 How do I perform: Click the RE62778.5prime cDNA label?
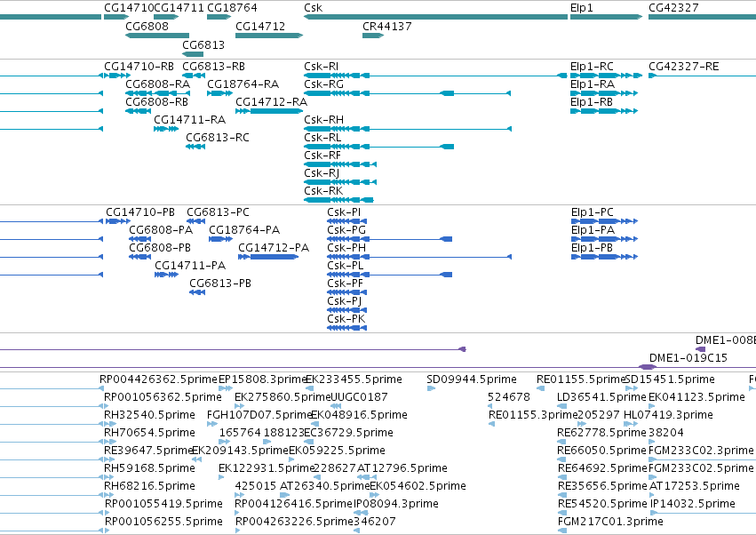click(601, 433)
